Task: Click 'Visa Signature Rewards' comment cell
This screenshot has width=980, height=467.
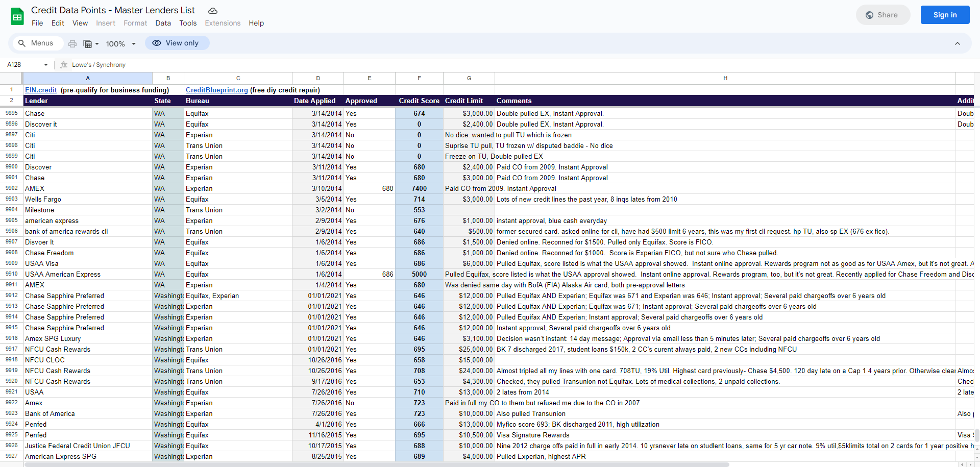Action: [725, 435]
